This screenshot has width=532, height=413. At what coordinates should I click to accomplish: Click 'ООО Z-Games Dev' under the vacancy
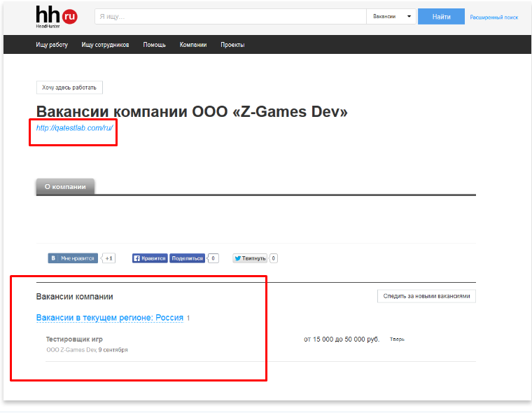[71, 350]
